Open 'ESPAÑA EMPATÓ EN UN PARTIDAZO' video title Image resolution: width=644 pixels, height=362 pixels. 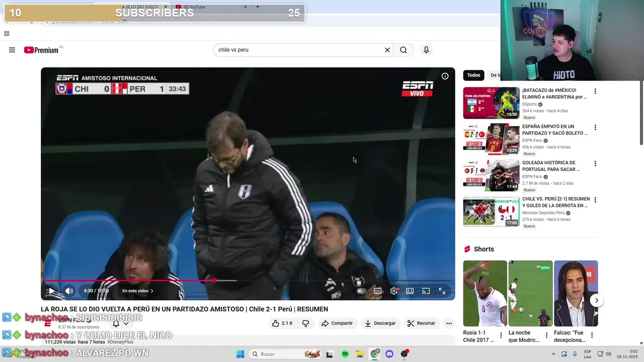(x=555, y=130)
